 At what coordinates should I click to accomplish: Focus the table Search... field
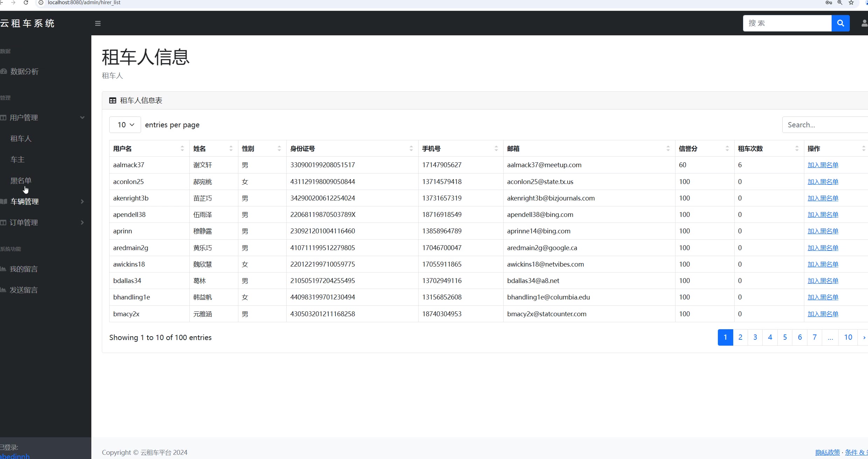click(825, 125)
